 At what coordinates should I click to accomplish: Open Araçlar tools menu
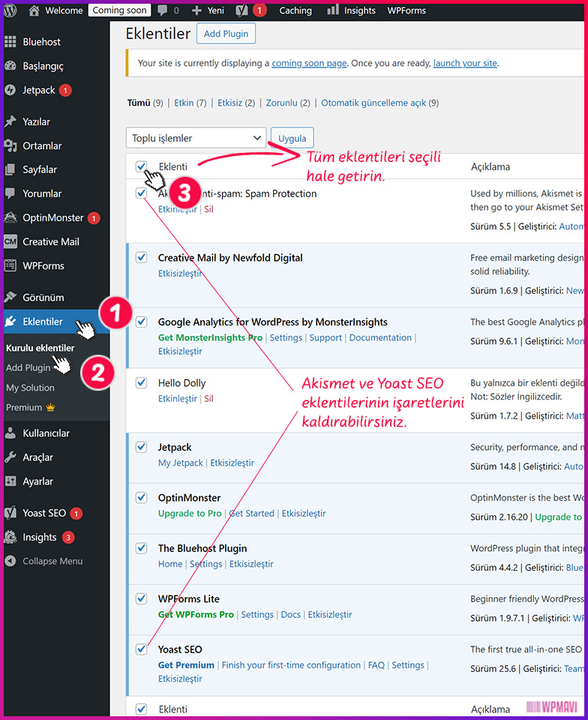point(37,457)
